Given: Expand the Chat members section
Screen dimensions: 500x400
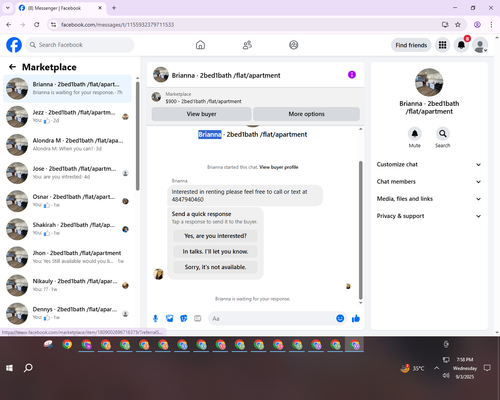Looking at the screenshot, I should (x=429, y=182).
